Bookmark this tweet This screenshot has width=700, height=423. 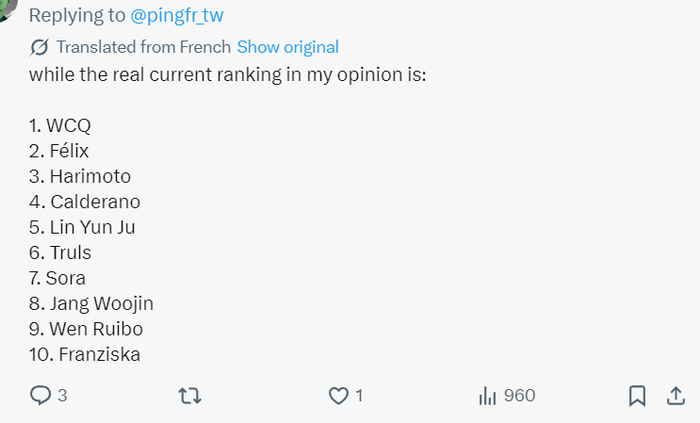(x=637, y=396)
